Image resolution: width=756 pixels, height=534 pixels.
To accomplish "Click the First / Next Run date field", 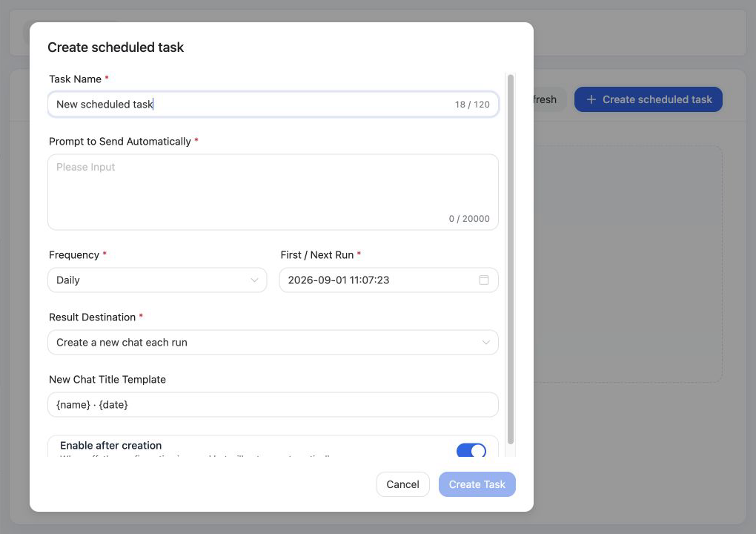I will [x=388, y=280].
